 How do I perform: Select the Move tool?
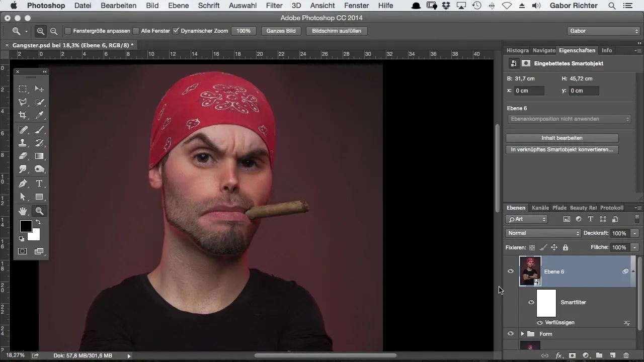click(x=39, y=89)
